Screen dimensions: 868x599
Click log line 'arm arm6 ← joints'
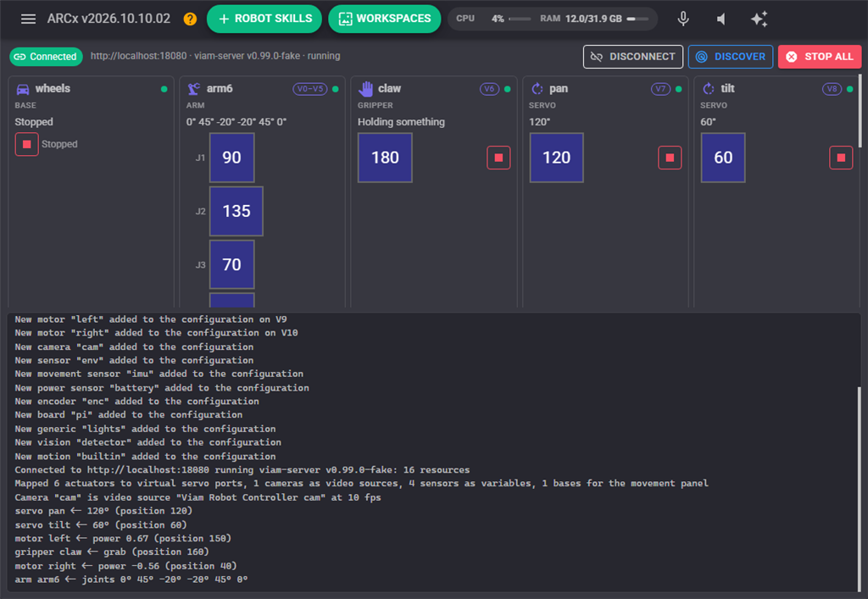[x=131, y=580]
